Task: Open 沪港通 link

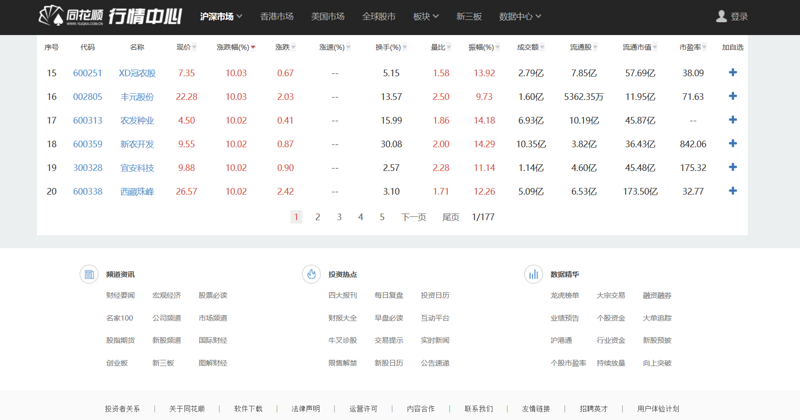Action: (561, 340)
